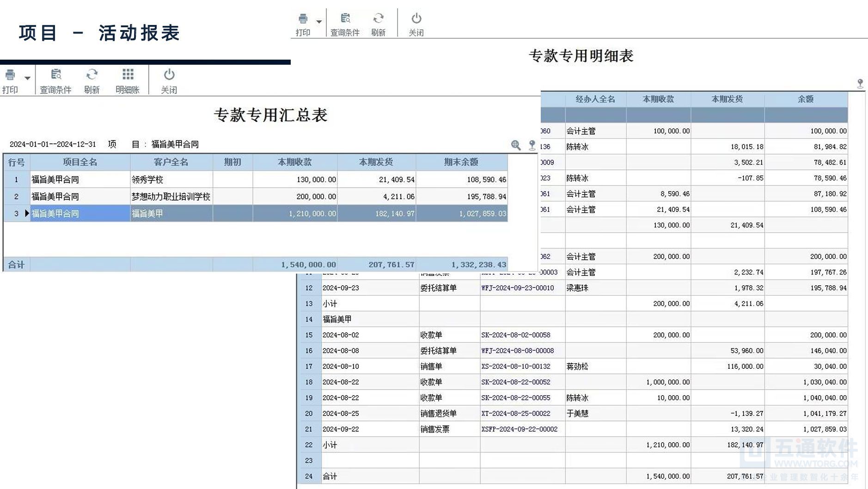Click the date range 2024-01-01--2024-12-31

pos(53,144)
